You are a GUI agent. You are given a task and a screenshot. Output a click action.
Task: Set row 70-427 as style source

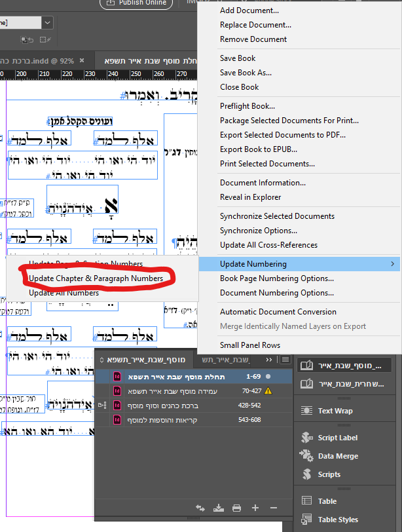tap(101, 391)
